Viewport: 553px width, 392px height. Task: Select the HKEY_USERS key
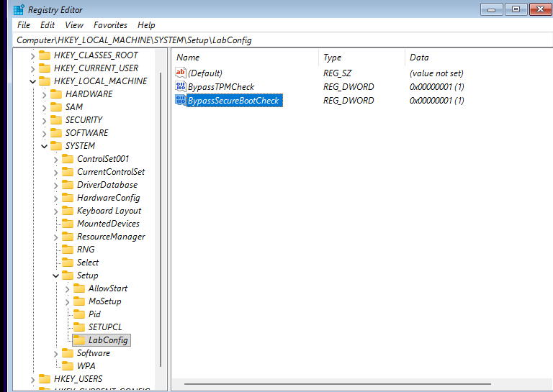(x=78, y=379)
